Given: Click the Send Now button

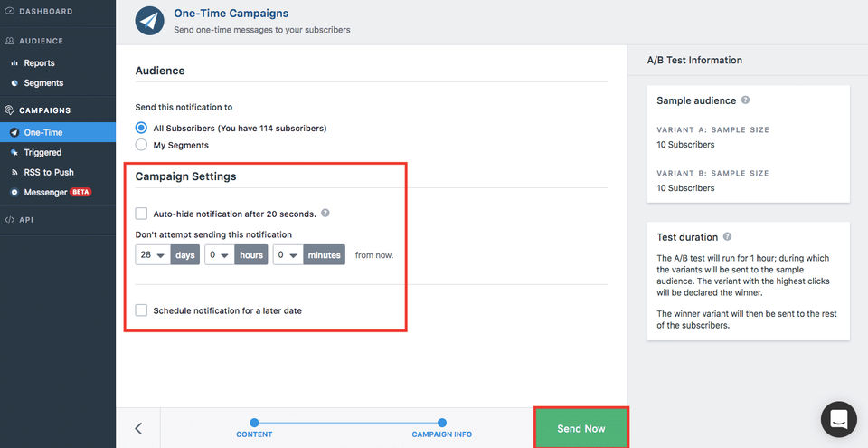Looking at the screenshot, I should (580, 428).
